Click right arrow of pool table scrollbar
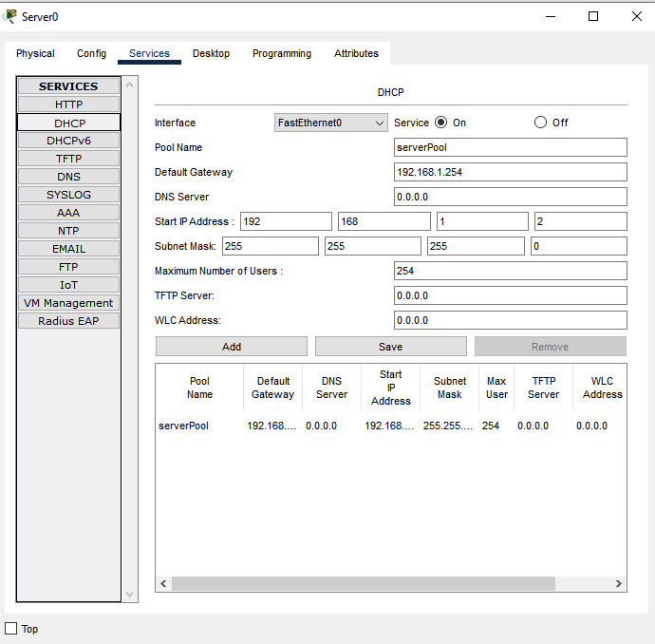Screen dimensions: 655x644 coord(619,584)
